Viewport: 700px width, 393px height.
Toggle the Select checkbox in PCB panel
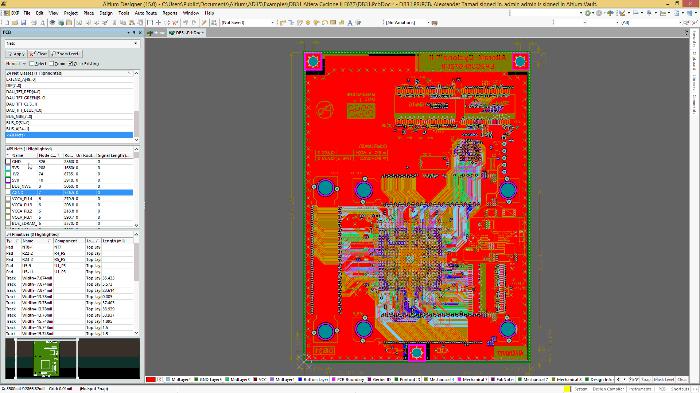pyautogui.click(x=32, y=63)
